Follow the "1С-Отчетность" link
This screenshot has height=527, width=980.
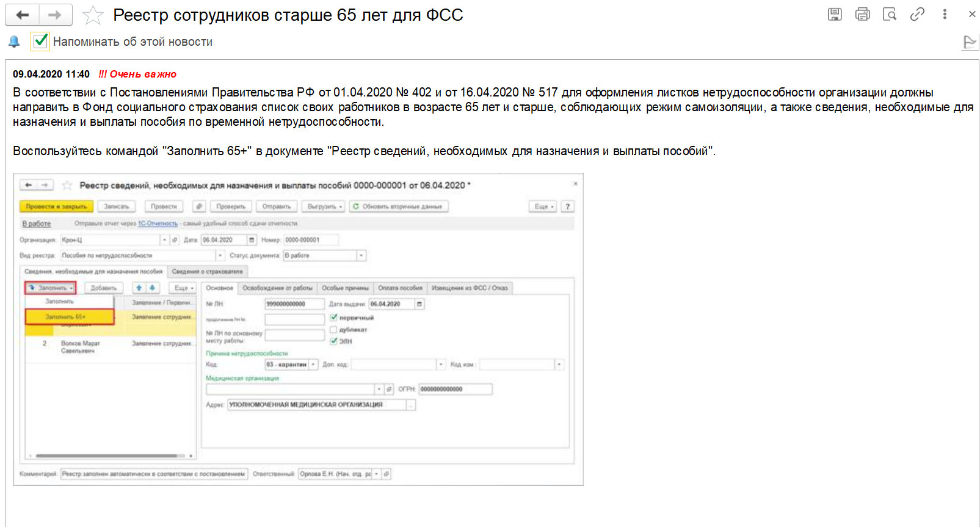pos(158,224)
